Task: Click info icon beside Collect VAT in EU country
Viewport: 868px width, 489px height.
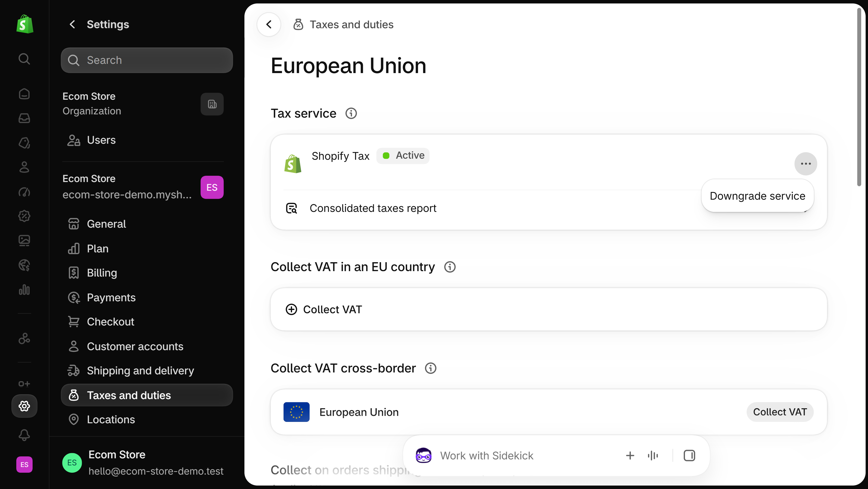Action: pos(450,267)
